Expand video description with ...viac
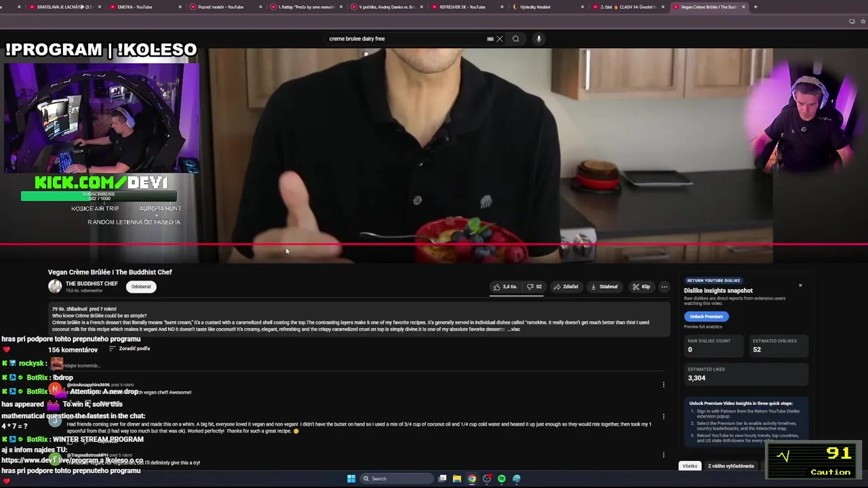Screen dimensions: 868x488 coord(515,329)
